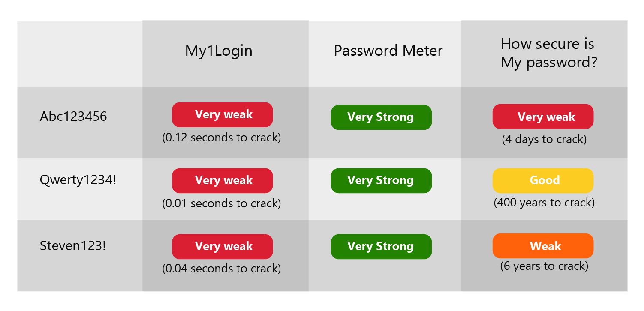Click red Very weak badge above 4 days
Screen dimensions: 644x311
[543, 117]
